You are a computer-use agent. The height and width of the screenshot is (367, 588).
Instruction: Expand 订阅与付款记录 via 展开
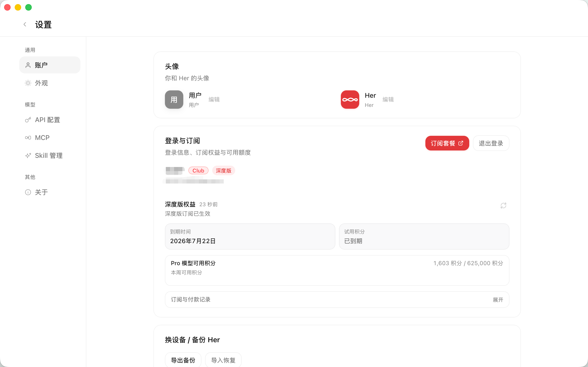498,300
